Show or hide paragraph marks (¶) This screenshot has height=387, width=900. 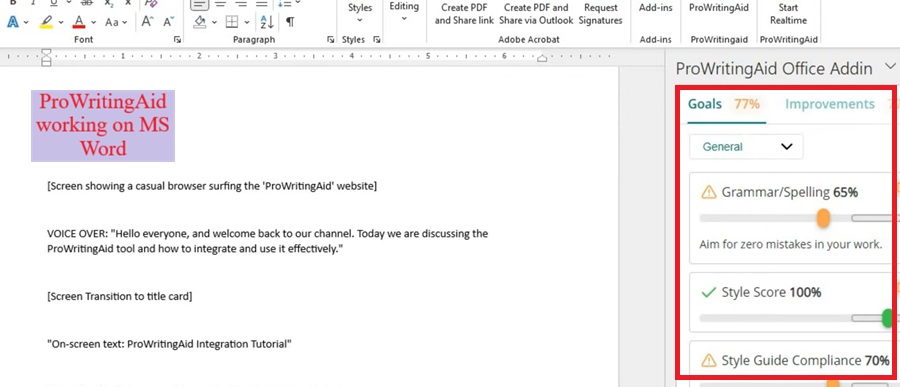coord(290,22)
